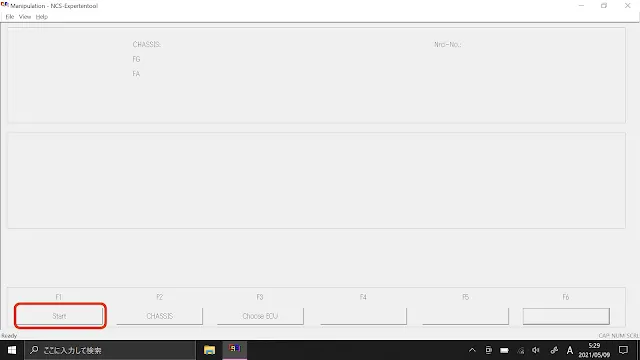Choose ECU button under F3
The image size is (640, 360).
(x=260, y=316)
